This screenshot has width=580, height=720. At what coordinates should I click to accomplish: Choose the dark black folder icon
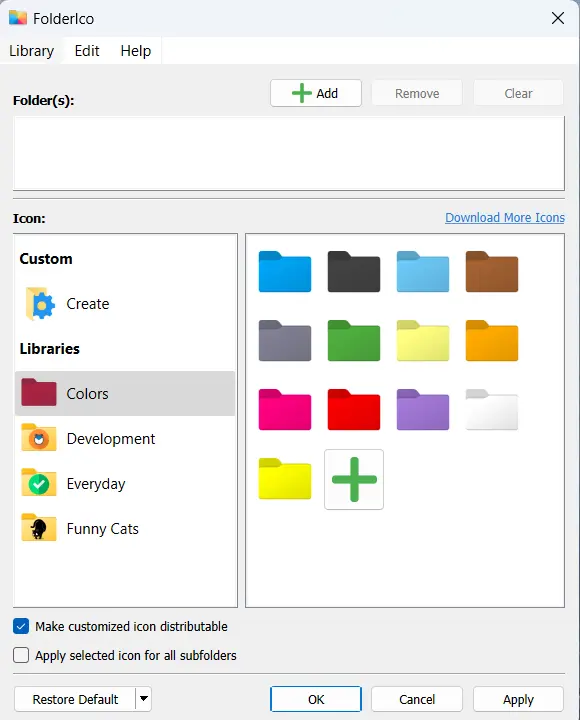(x=354, y=271)
